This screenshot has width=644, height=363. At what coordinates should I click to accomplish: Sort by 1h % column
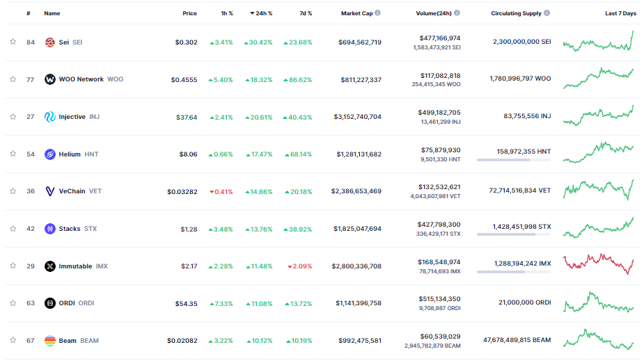click(x=227, y=13)
